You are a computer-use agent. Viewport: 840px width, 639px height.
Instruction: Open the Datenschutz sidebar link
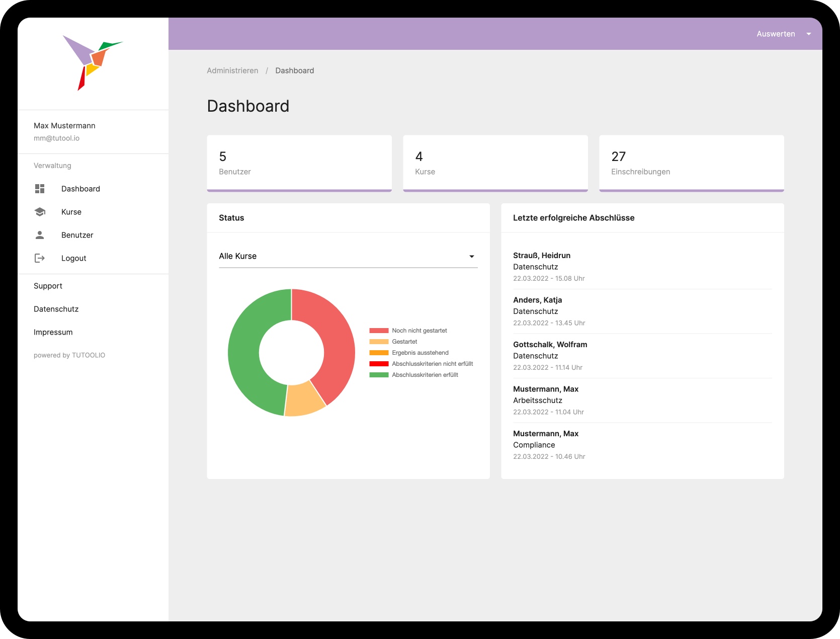coord(56,309)
